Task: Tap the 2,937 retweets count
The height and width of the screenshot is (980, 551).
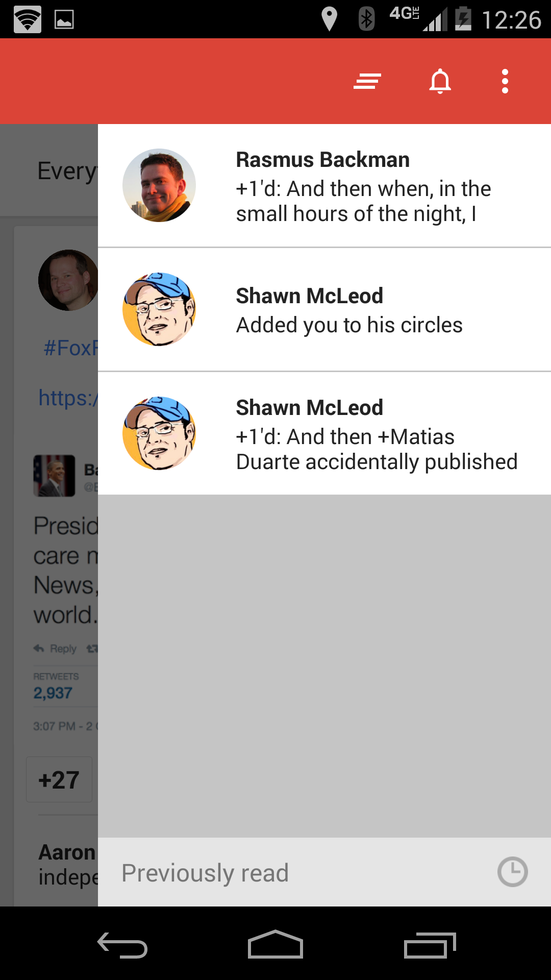Action: (x=53, y=693)
